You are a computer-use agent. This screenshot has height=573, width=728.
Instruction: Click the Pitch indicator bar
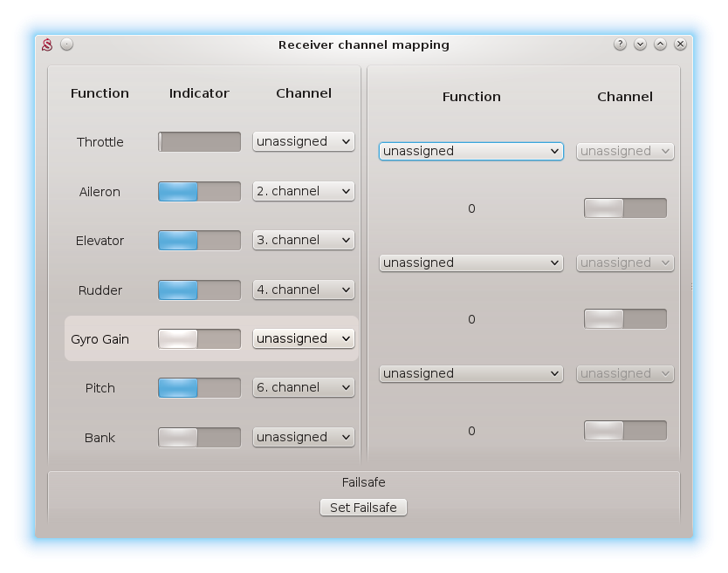[x=199, y=387]
